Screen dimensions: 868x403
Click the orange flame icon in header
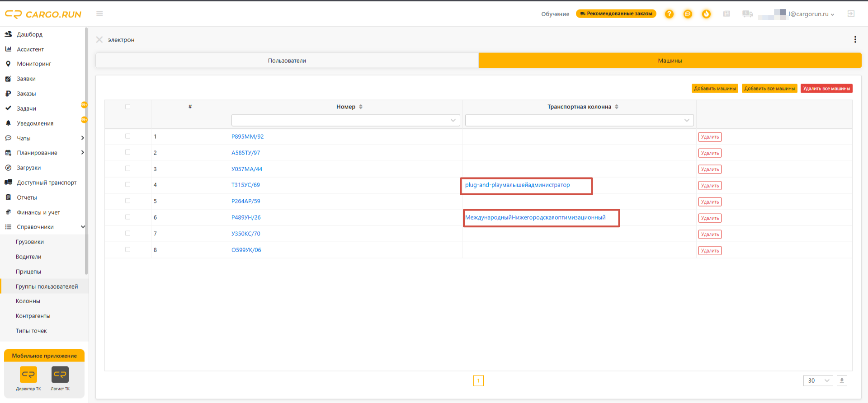706,14
